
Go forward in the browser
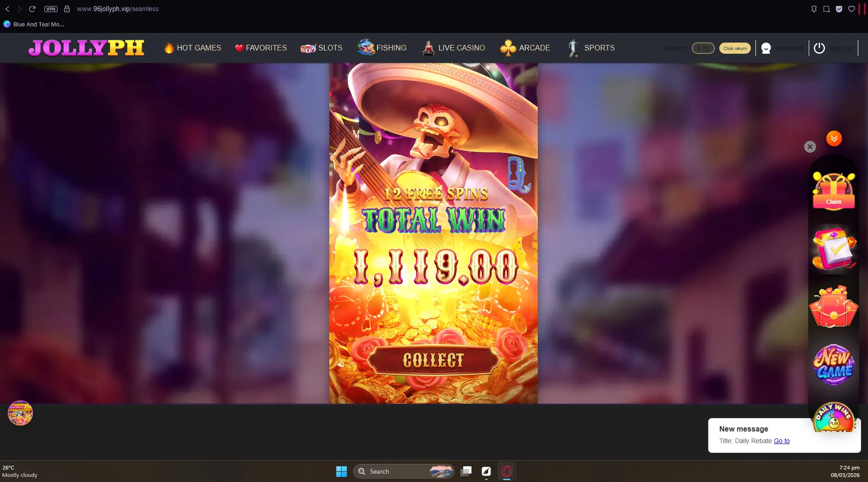click(x=19, y=9)
